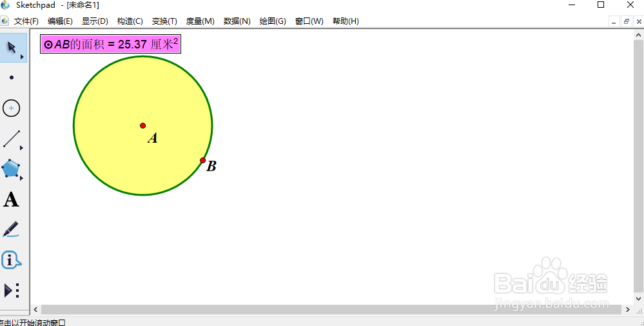Click the vertical scrollbar up arrow

(x=639, y=36)
